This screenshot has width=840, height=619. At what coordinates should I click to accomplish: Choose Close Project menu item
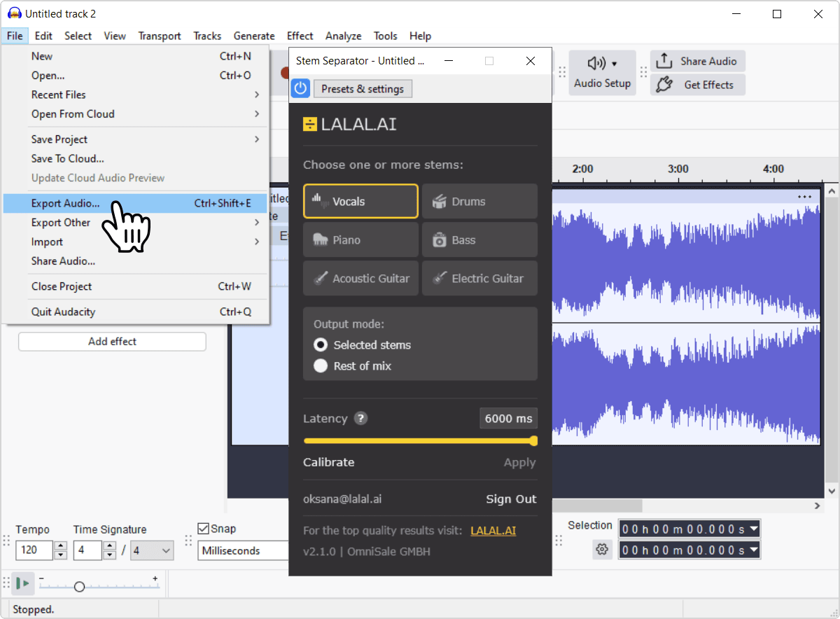tap(136, 286)
